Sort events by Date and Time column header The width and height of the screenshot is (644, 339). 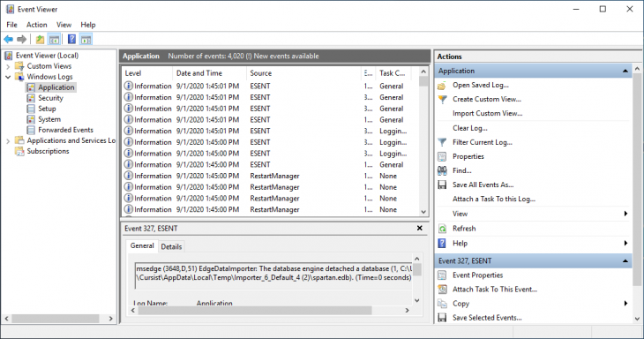click(209, 73)
